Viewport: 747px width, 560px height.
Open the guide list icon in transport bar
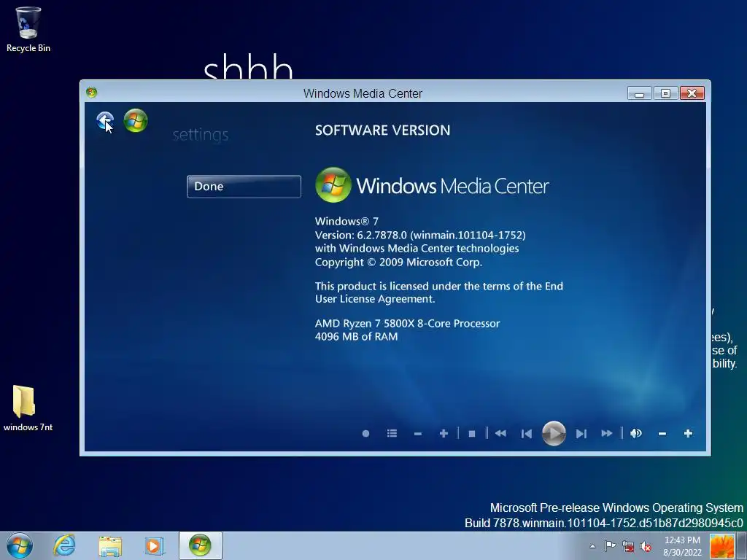pyautogui.click(x=392, y=433)
